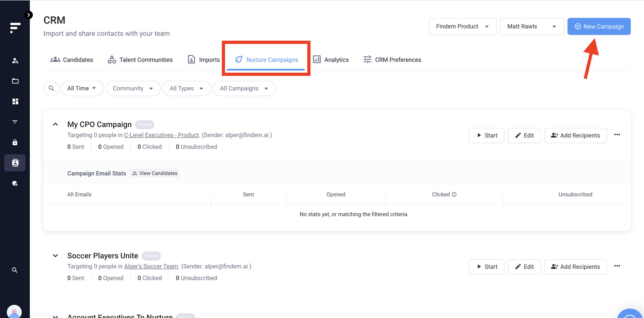
Task: Click the Ready badge on My CPO Campaign
Action: click(x=144, y=124)
